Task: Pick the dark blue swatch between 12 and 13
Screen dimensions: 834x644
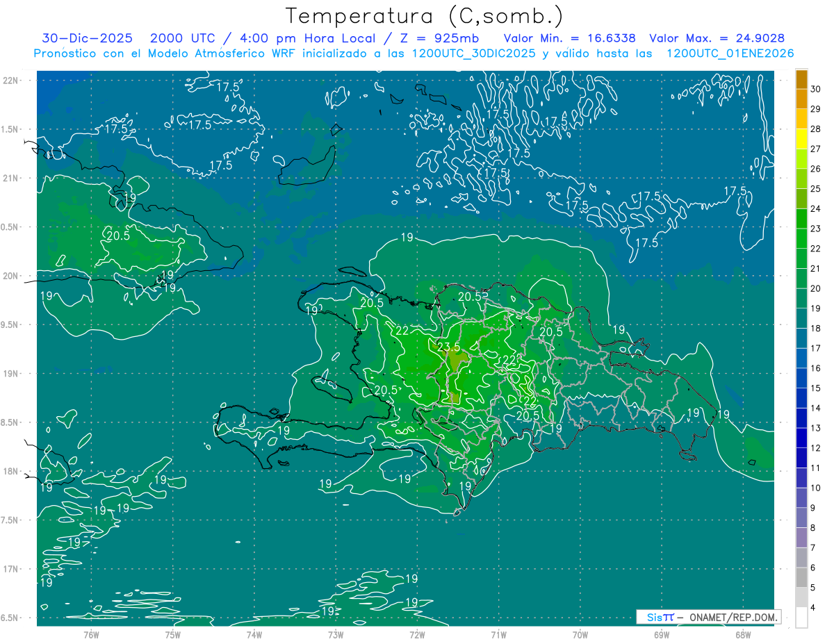Action: [801, 438]
